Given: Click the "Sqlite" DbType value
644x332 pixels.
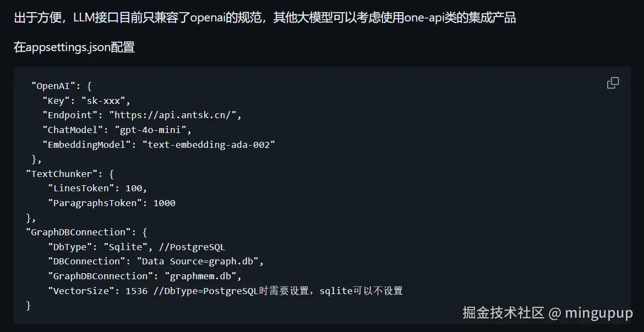Looking at the screenshot, I should pos(125,247).
